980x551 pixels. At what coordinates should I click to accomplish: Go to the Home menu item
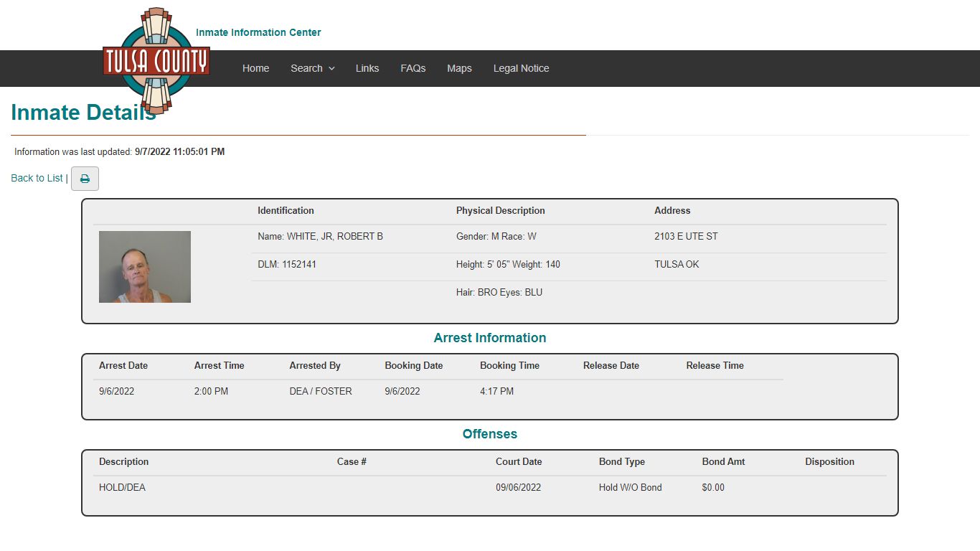(256, 68)
